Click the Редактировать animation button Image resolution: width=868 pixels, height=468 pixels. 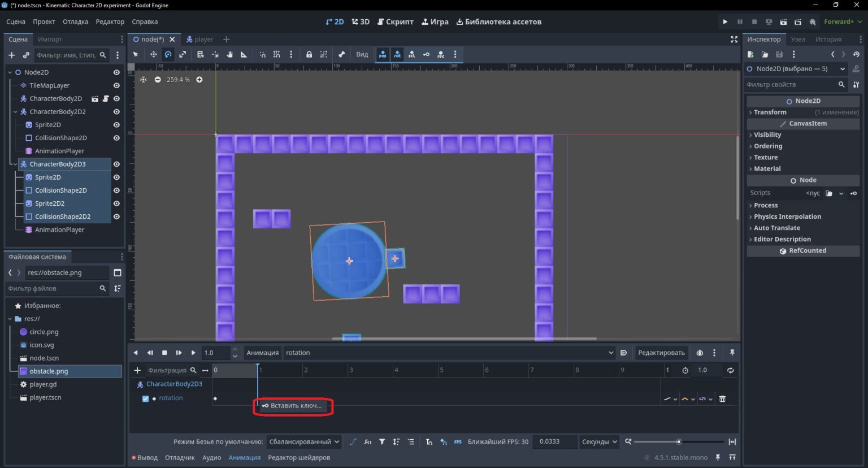[661, 353]
